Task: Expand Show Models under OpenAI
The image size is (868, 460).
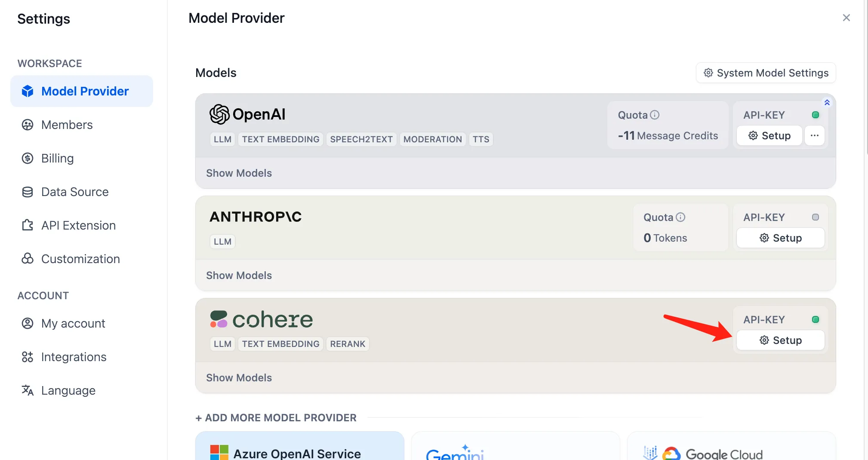Action: 239,173
